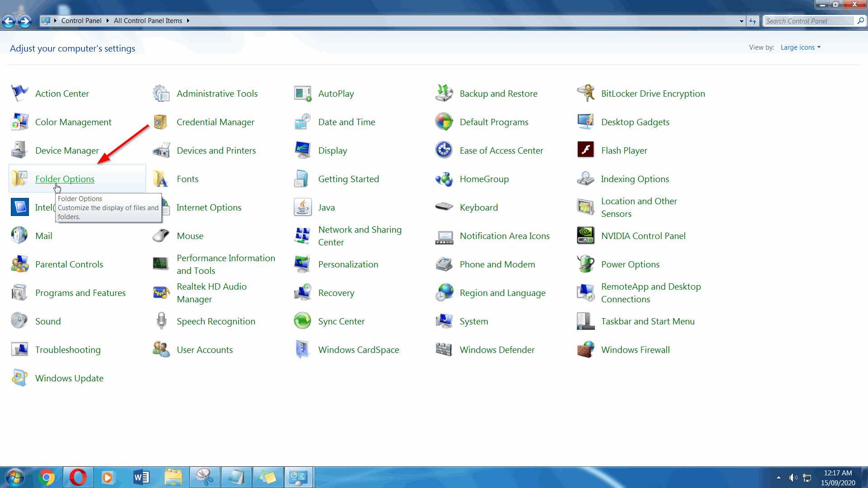Open the Action Center flag icon

click(x=19, y=94)
